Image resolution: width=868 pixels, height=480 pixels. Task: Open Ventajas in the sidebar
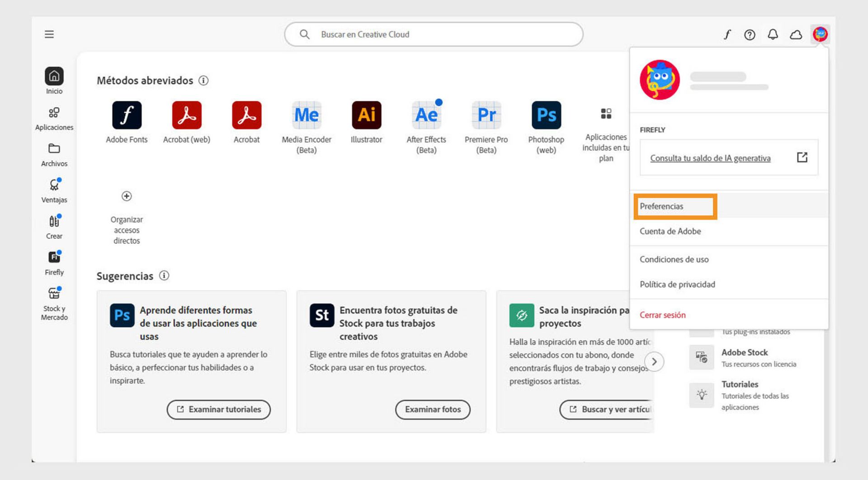click(54, 191)
